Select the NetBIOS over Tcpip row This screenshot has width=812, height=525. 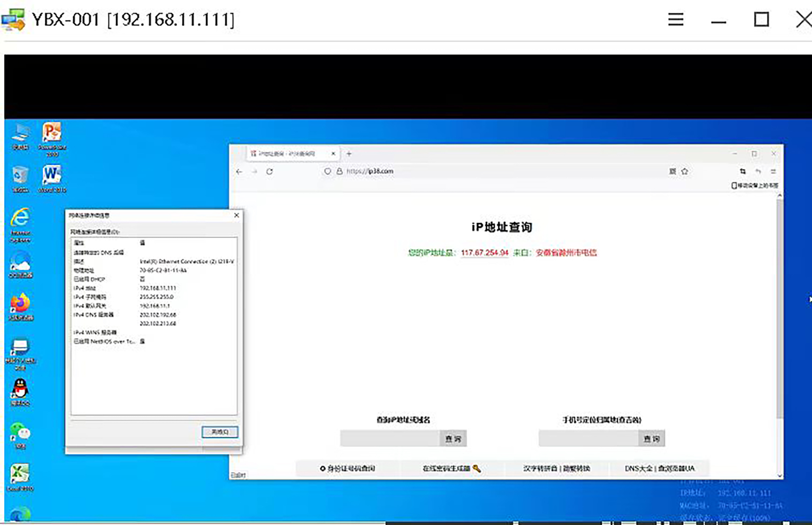(x=154, y=341)
